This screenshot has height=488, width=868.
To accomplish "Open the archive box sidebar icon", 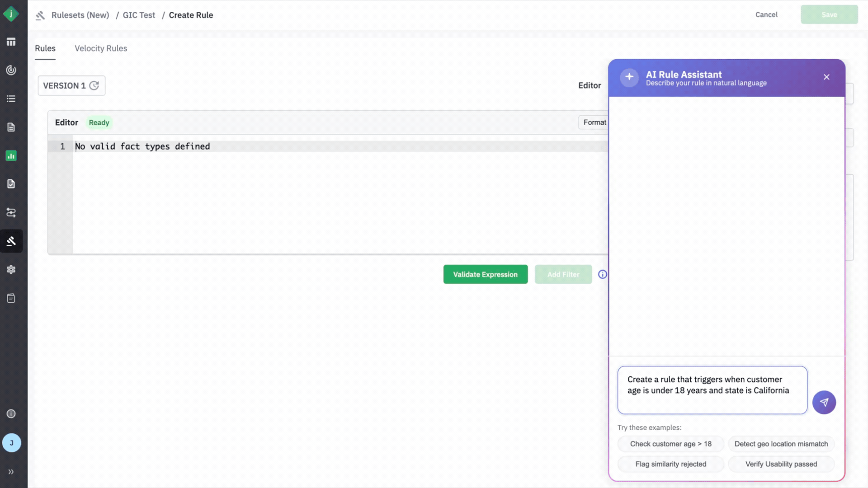I will pyautogui.click(x=11, y=298).
